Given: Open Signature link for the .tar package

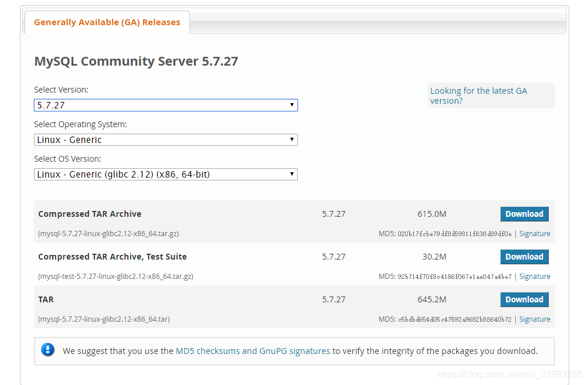Looking at the screenshot, I should (x=535, y=319).
